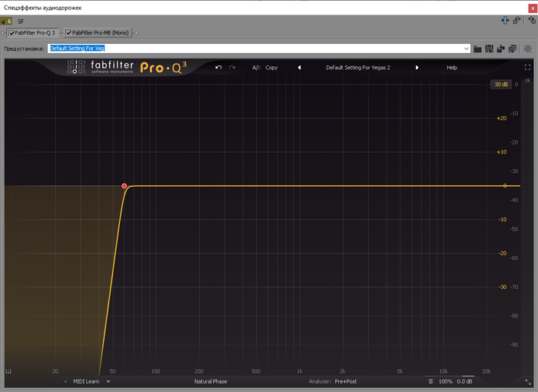
Task: Open the MIDI Learn dropdown arrow
Action: [108, 381]
